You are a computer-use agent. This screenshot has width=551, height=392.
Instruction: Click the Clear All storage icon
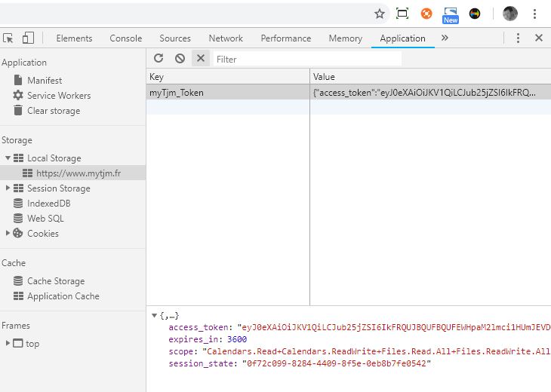pyautogui.click(x=180, y=58)
